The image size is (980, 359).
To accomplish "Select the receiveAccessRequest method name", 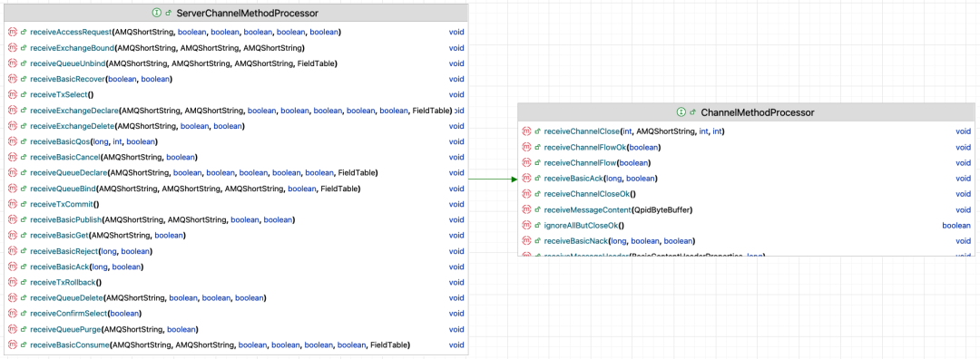I will (71, 32).
